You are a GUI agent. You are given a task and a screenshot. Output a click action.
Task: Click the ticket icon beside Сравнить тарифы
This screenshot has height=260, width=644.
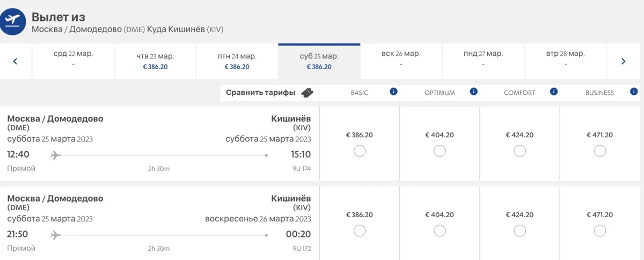click(307, 93)
